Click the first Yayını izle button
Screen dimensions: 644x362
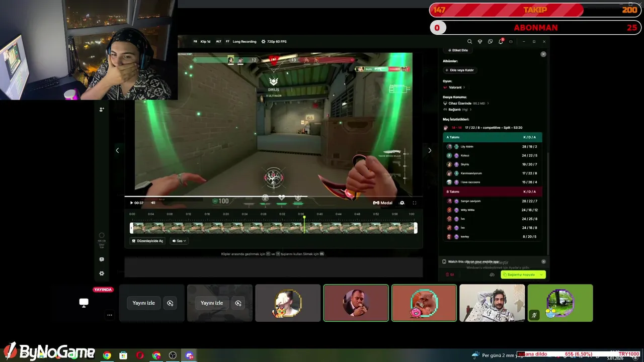pyautogui.click(x=143, y=303)
